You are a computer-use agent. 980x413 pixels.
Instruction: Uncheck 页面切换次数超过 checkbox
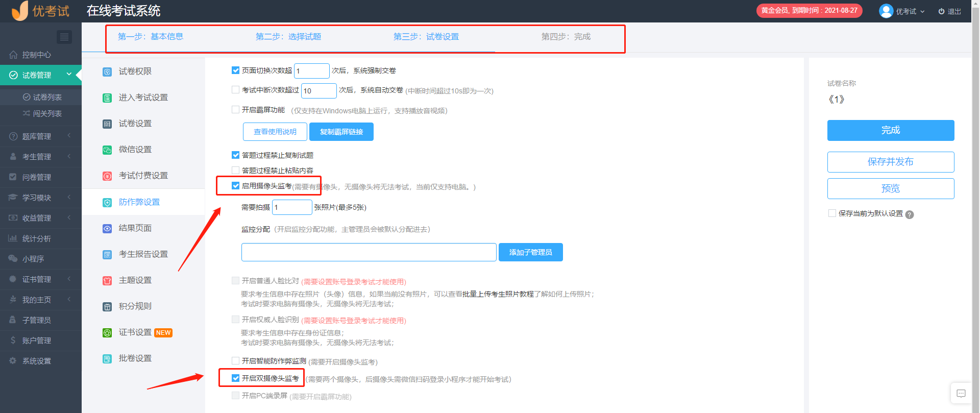point(235,70)
